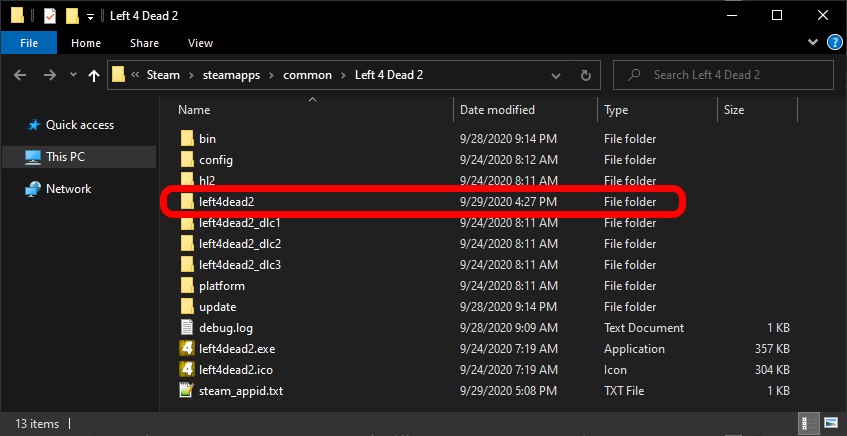Select the debug.log text document icon
The width and height of the screenshot is (847, 436).
pyautogui.click(x=186, y=328)
